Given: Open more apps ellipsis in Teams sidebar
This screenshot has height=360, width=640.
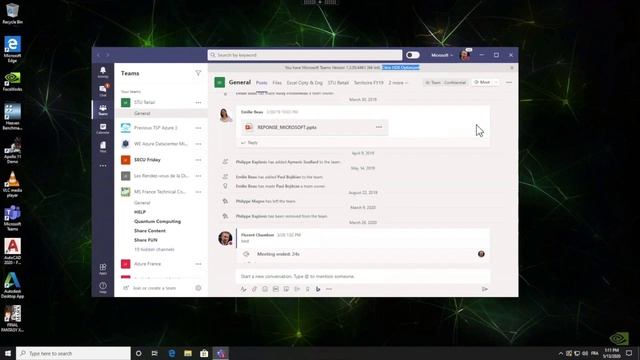Looking at the screenshot, I should point(103,166).
